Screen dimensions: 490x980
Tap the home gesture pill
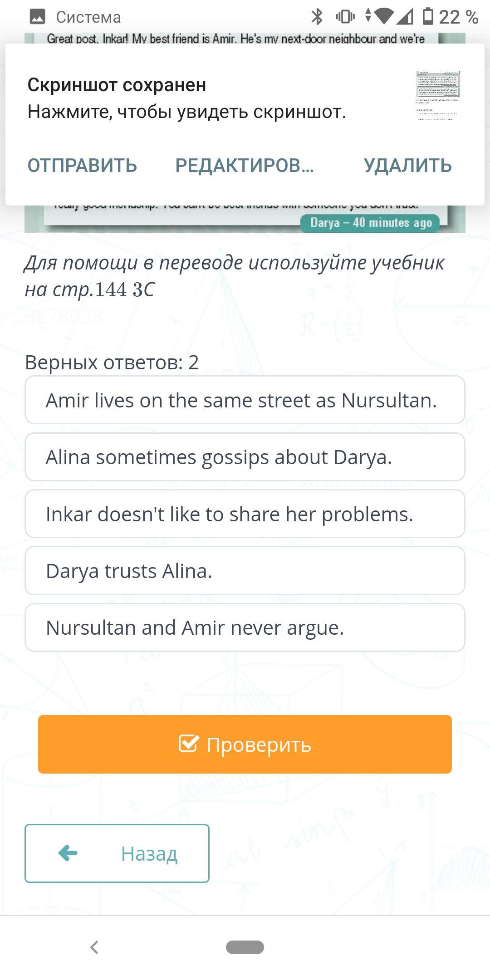(245, 947)
